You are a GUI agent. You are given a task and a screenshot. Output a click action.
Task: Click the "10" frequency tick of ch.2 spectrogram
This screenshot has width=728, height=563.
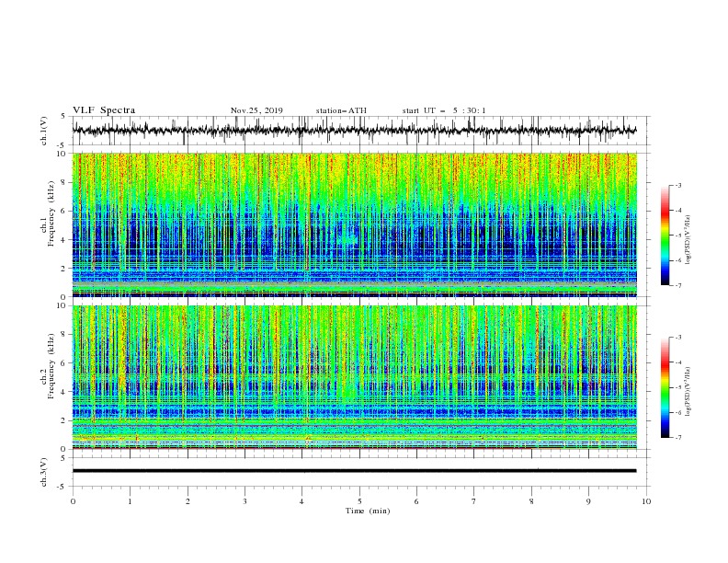[62, 305]
